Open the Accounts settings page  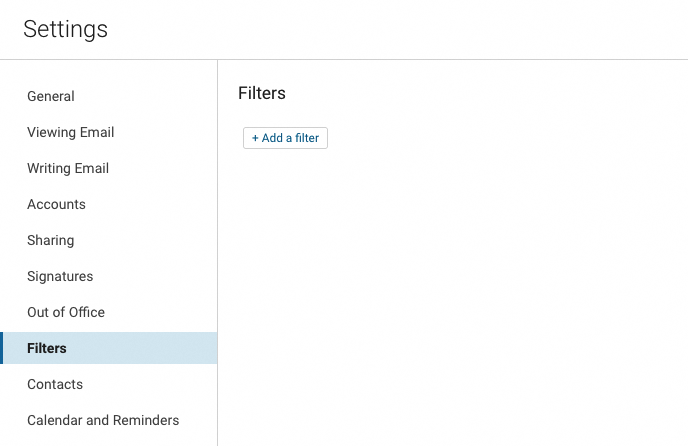(56, 205)
